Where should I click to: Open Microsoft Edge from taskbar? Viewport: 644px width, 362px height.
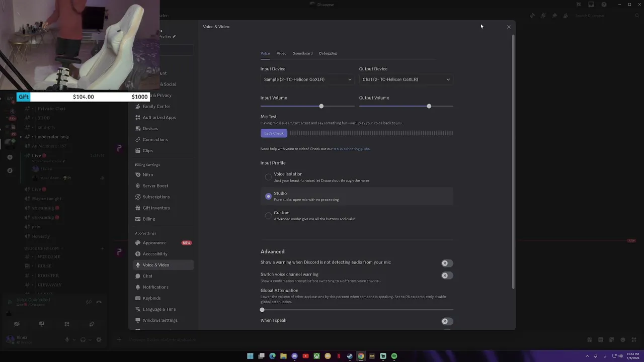(x=272, y=356)
